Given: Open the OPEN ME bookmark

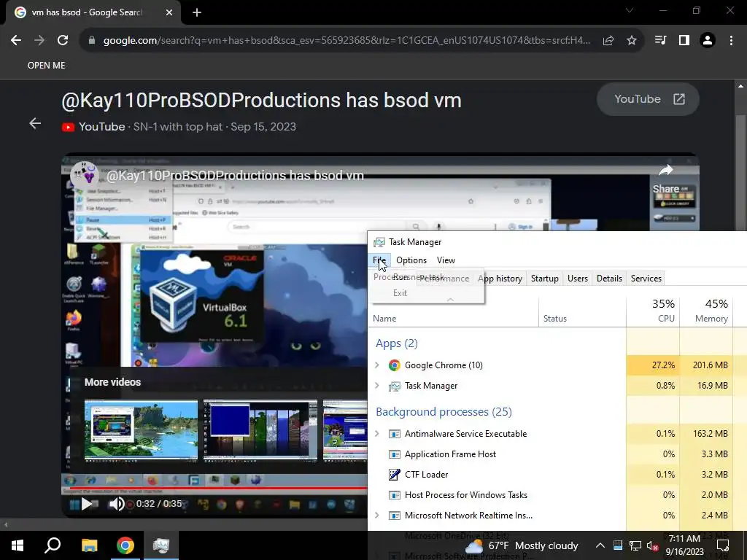Looking at the screenshot, I should click(x=46, y=65).
